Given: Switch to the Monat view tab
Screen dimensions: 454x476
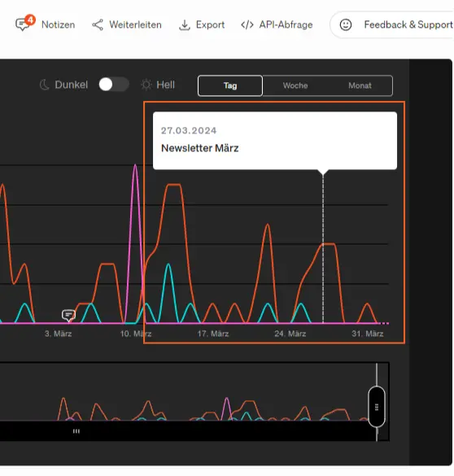Looking at the screenshot, I should 360,85.
